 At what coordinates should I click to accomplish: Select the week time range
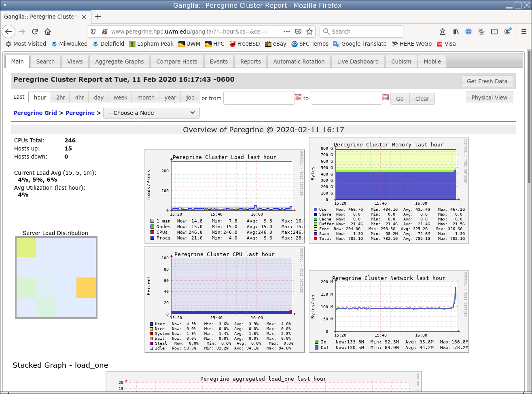pyautogui.click(x=121, y=97)
